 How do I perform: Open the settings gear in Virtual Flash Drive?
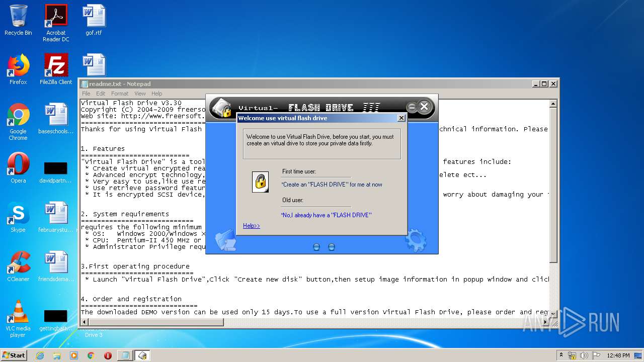[x=416, y=240]
